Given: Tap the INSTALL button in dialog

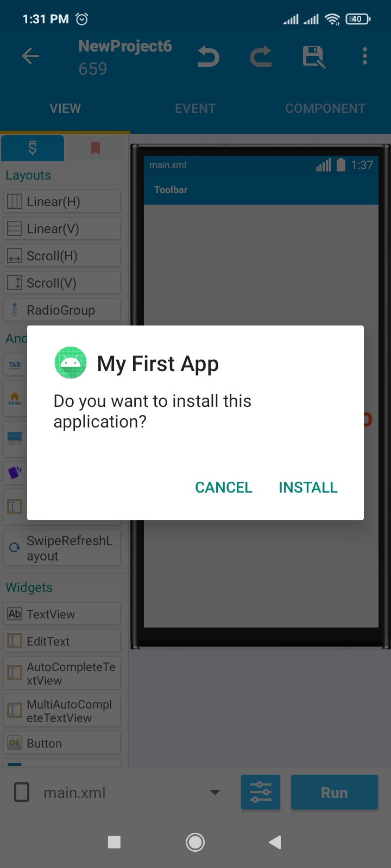Looking at the screenshot, I should tap(308, 487).
